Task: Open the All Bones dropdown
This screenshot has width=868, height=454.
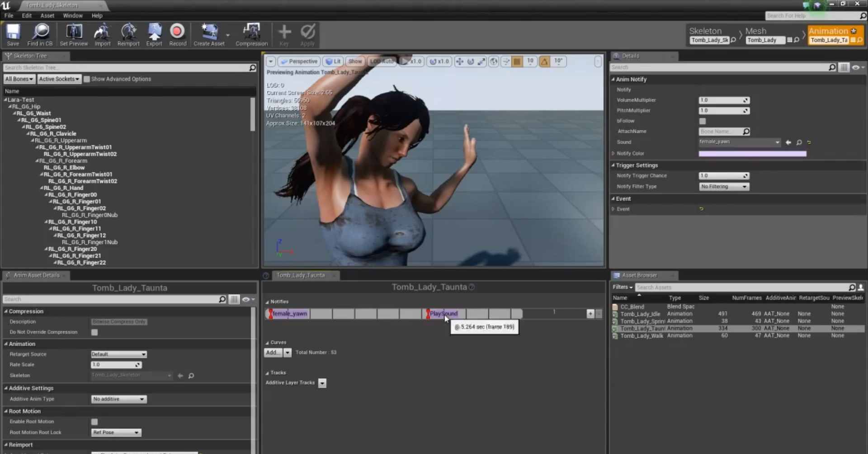Action: pyautogui.click(x=19, y=79)
